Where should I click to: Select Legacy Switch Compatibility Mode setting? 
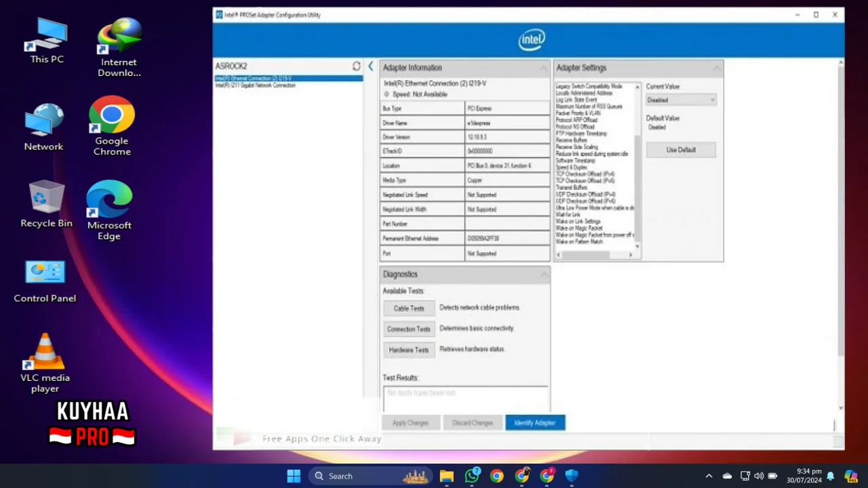click(x=589, y=87)
